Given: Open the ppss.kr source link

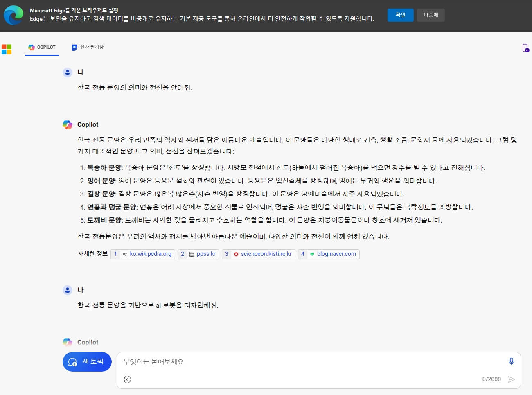Looking at the screenshot, I should [x=205, y=254].
